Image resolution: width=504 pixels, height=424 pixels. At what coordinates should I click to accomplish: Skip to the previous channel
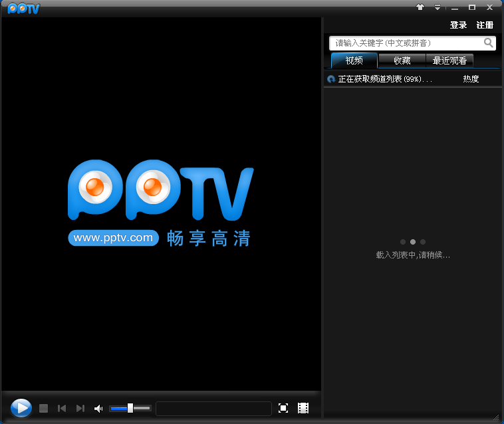[62, 408]
